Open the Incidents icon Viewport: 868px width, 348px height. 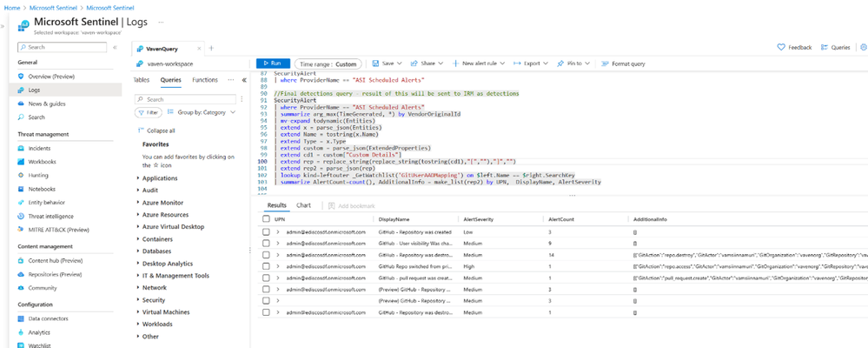click(21, 149)
